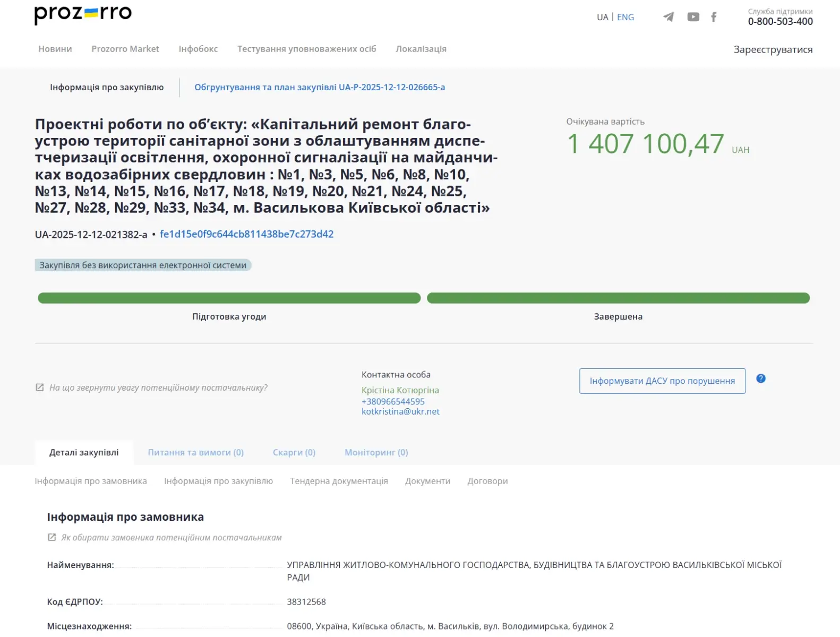This screenshot has height=637, width=840.
Task: Click external-link icon beside potential supplier tips
Action: tap(40, 388)
